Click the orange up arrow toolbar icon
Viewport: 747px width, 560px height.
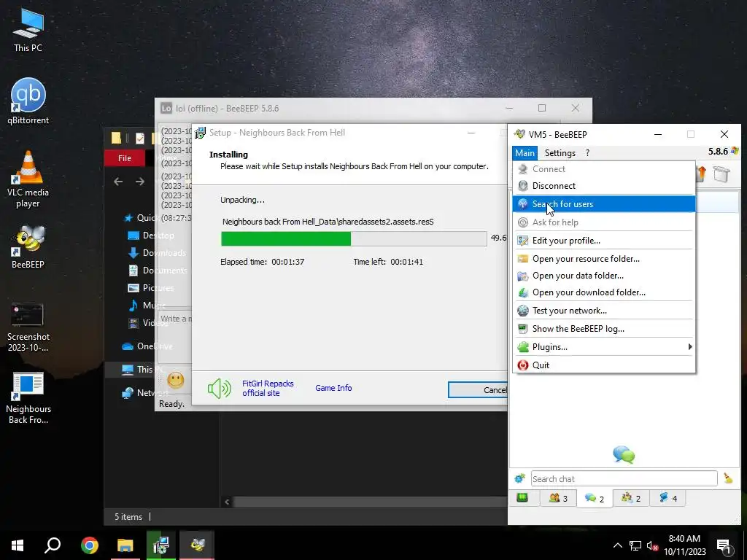click(701, 174)
